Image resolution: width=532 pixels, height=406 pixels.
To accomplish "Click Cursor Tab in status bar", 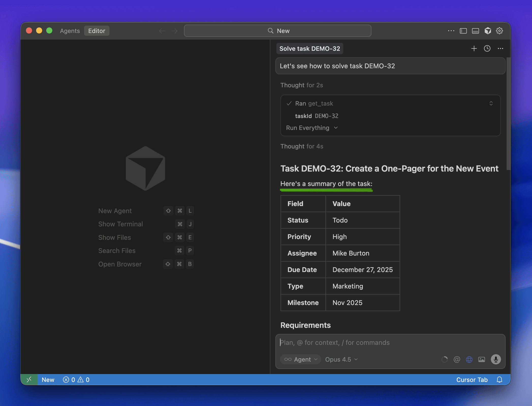I will [472, 380].
